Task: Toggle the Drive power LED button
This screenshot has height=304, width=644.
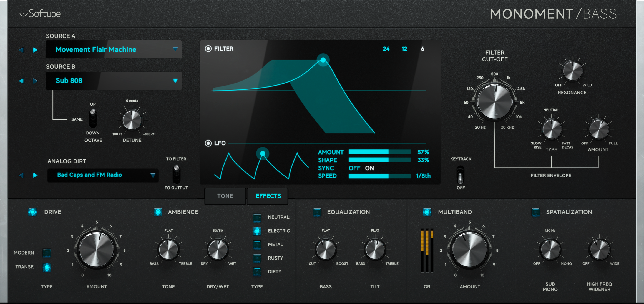Action: [32, 212]
